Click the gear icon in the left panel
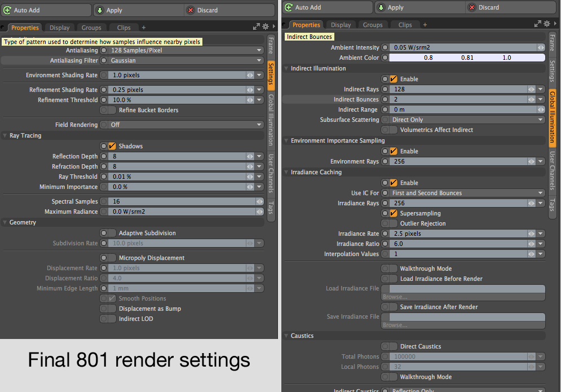Image resolution: width=561 pixels, height=392 pixels. click(x=266, y=27)
